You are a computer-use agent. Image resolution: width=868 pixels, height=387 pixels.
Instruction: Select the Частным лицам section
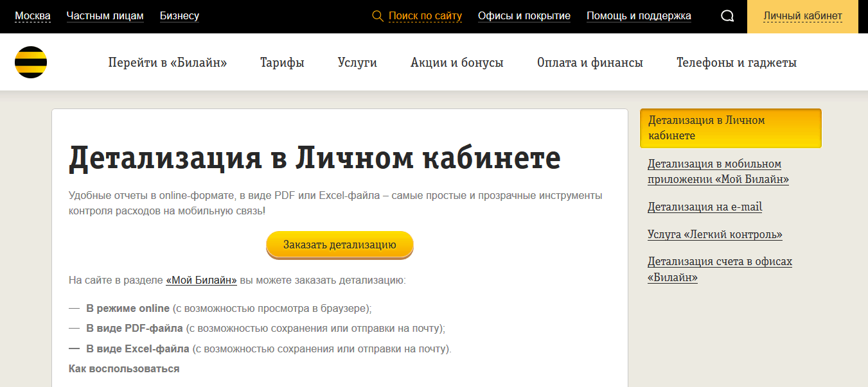[x=105, y=16]
